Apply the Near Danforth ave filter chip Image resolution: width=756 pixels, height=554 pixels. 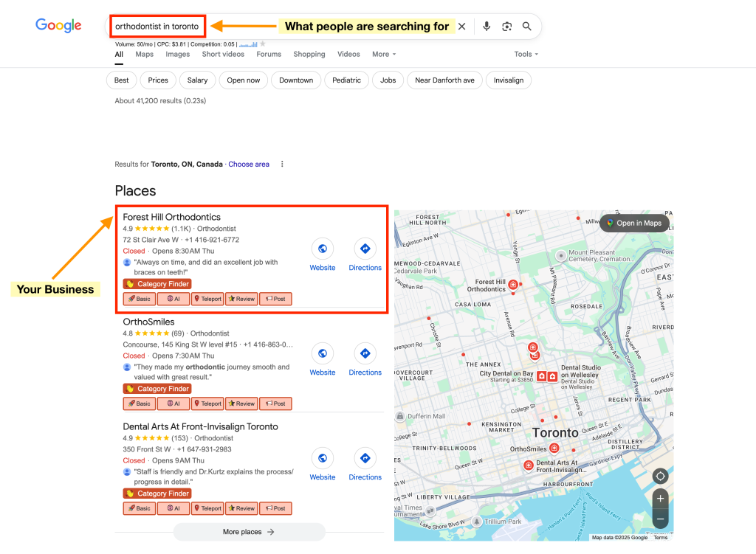click(444, 80)
